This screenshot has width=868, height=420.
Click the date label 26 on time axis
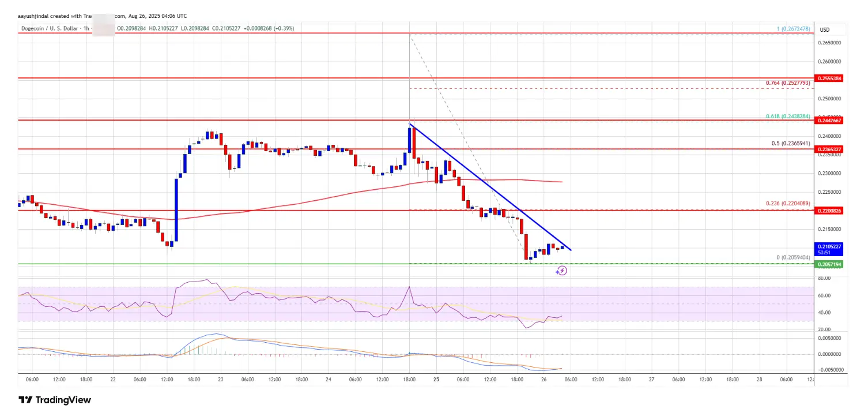point(544,379)
